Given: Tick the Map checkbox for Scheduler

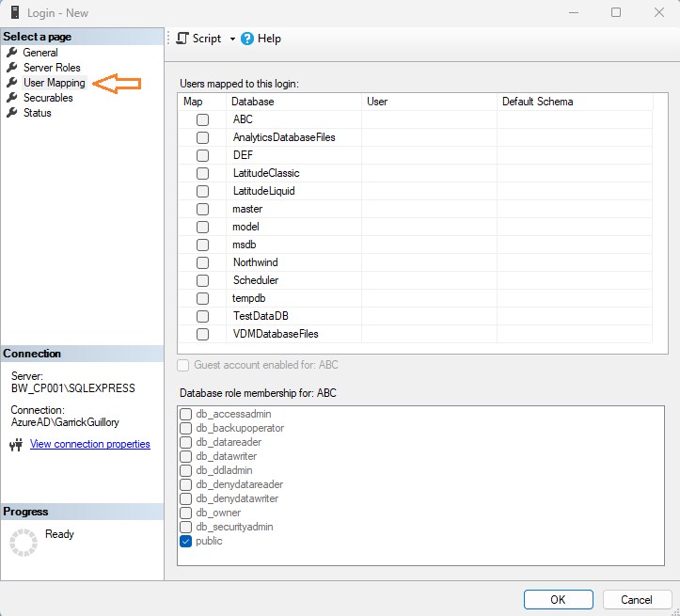Looking at the screenshot, I should 202,280.
